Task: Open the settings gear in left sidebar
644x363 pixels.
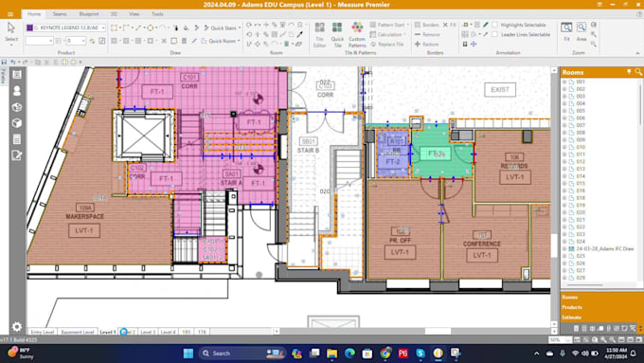Action: 17,326
